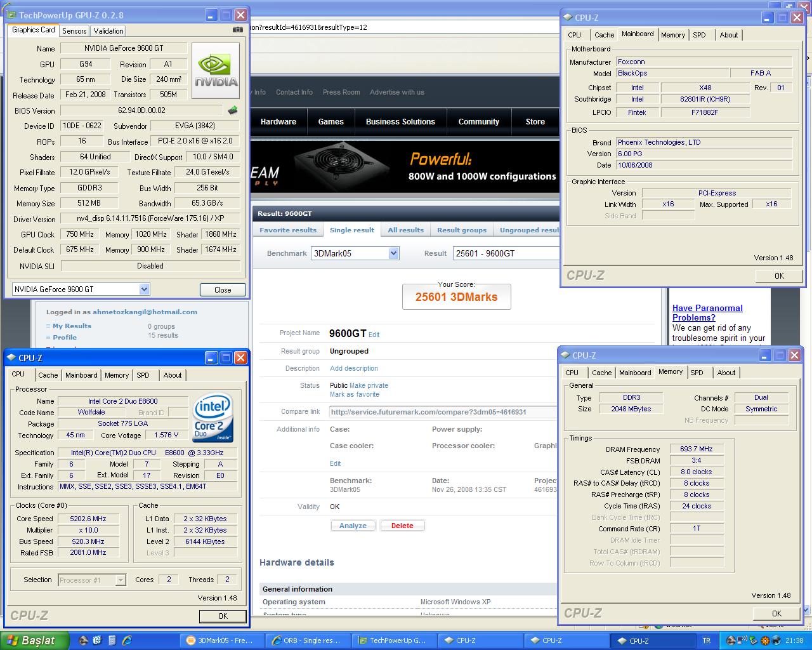The image size is (812, 650).
Task: Switch to the Validation tab in GPU-Z
Action: (x=108, y=30)
